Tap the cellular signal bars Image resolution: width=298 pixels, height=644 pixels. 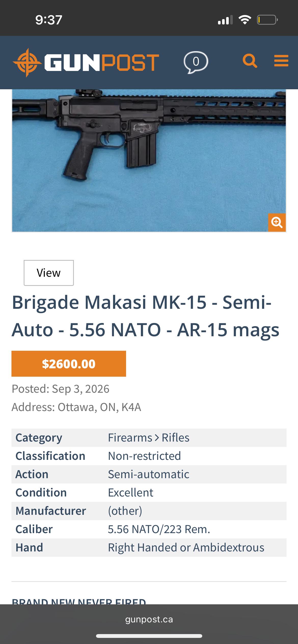225,20
